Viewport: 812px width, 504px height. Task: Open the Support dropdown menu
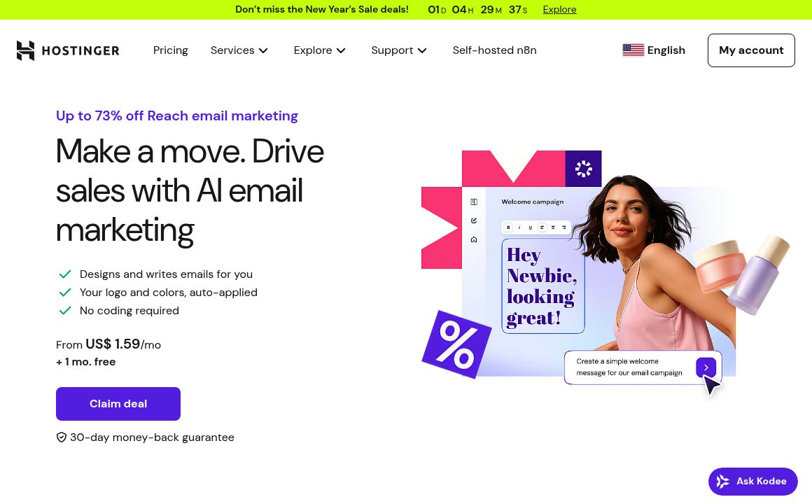click(399, 50)
